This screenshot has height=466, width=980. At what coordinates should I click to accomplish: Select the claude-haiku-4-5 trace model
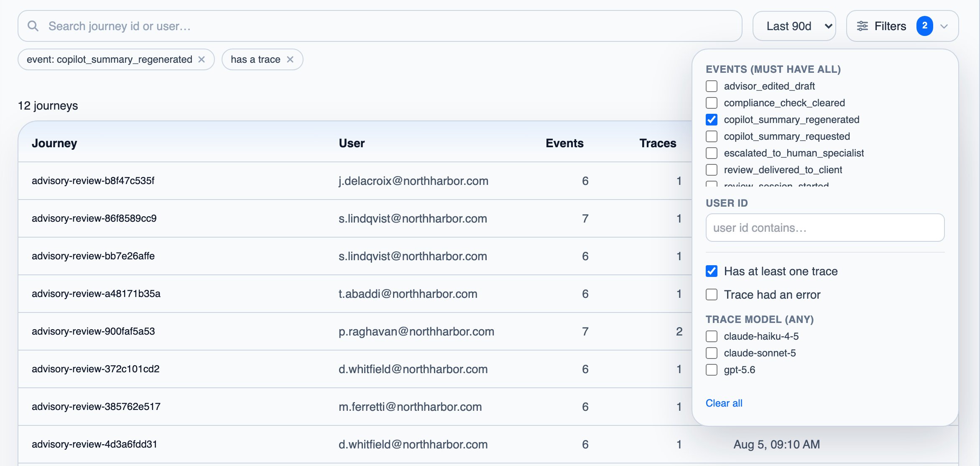[712, 336]
